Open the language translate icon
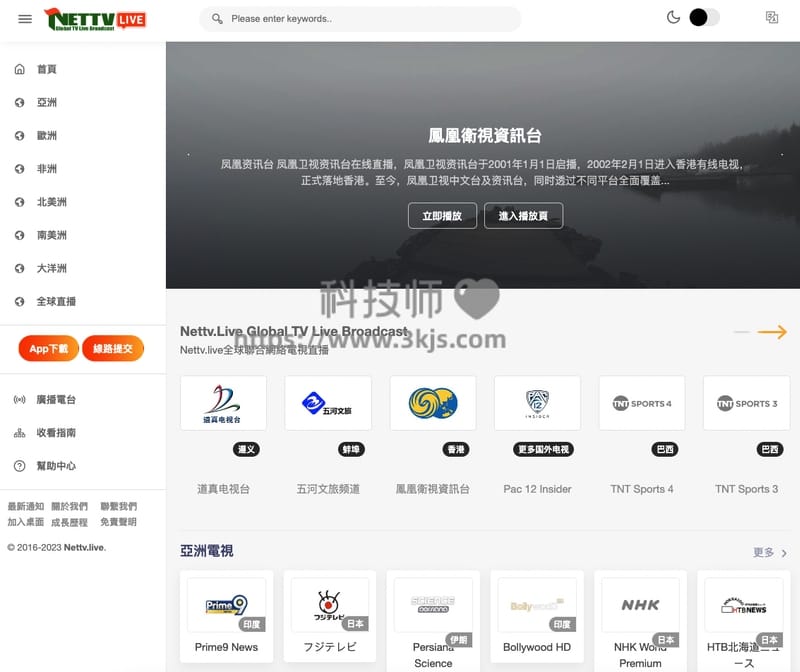This screenshot has height=672, width=800. (772, 18)
